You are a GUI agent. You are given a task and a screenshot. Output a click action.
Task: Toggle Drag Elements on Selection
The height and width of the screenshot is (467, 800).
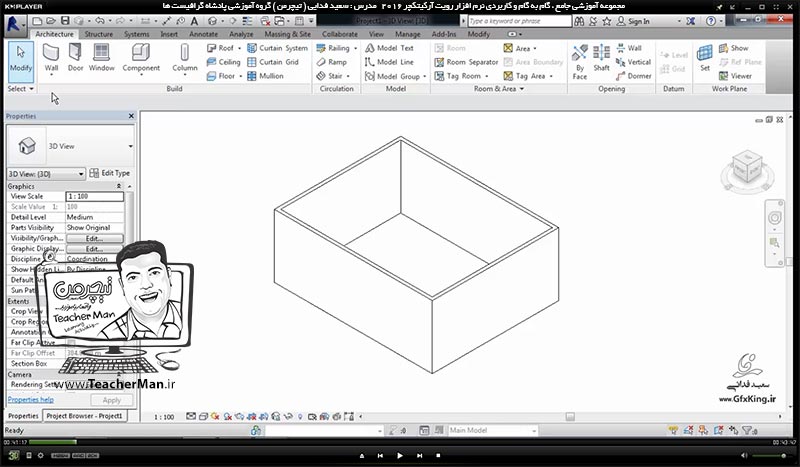(734, 430)
